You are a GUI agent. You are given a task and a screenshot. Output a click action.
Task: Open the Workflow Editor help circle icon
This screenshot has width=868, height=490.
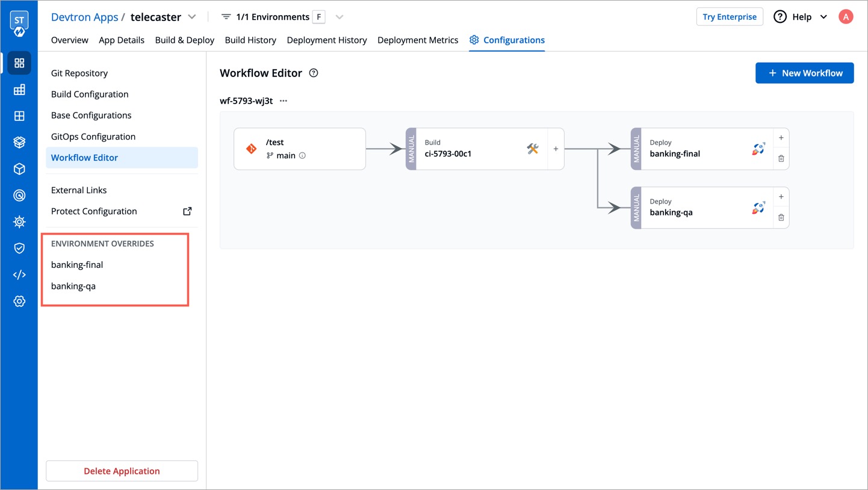tap(313, 73)
